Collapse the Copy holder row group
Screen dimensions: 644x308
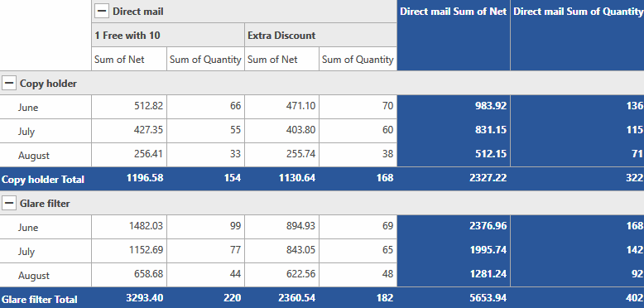[8, 84]
